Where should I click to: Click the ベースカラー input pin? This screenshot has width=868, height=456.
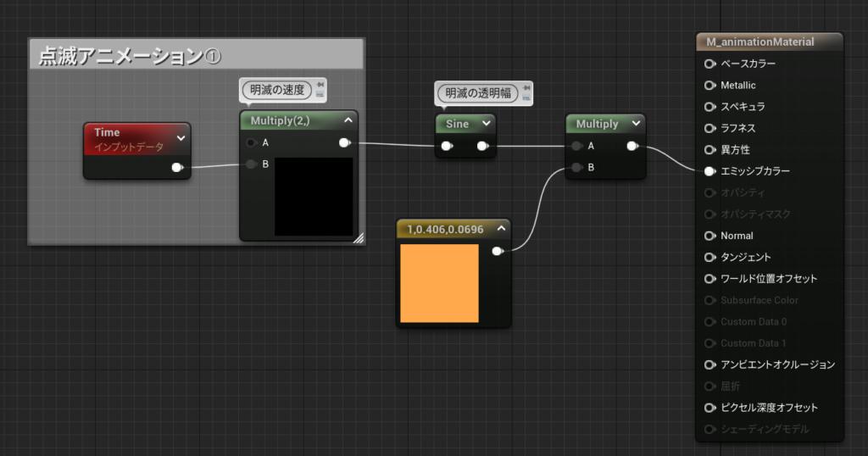(709, 64)
